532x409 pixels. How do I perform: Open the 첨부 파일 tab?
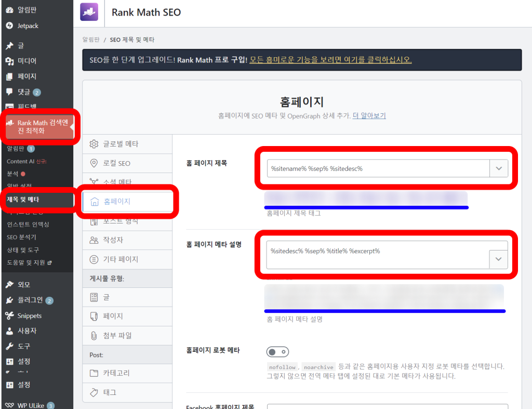127,336
